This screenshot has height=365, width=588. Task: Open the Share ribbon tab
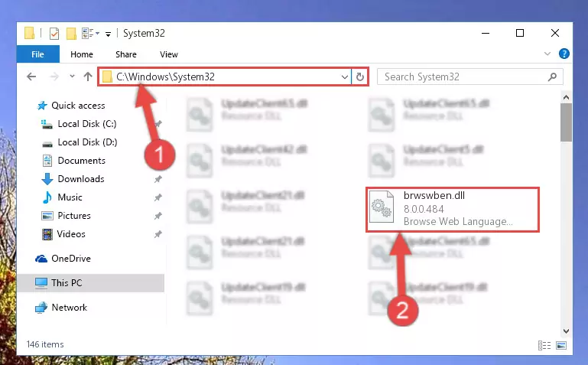pyautogui.click(x=126, y=54)
